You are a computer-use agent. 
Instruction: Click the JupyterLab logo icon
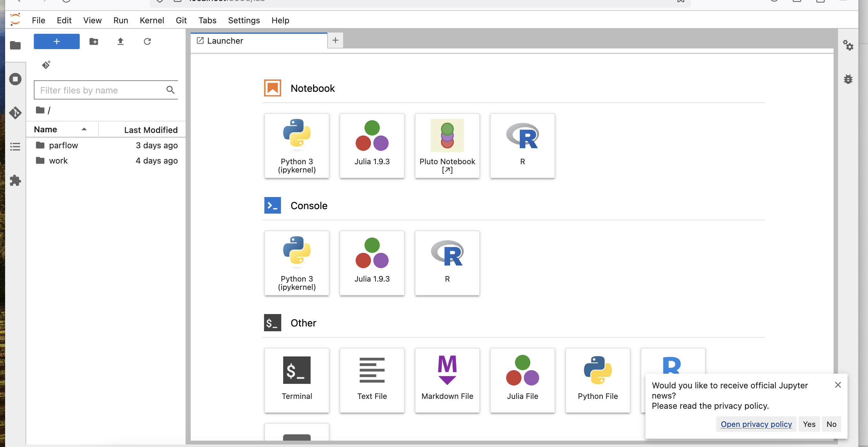click(15, 19)
